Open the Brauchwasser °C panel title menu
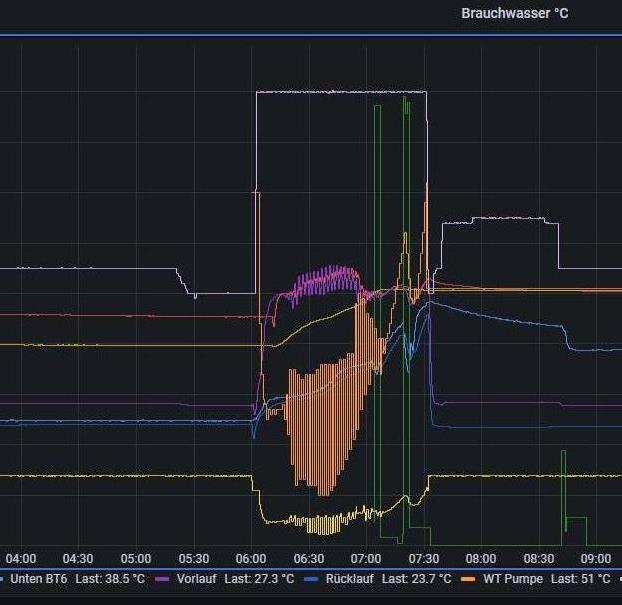Screen dimensions: 622x605 (514, 13)
